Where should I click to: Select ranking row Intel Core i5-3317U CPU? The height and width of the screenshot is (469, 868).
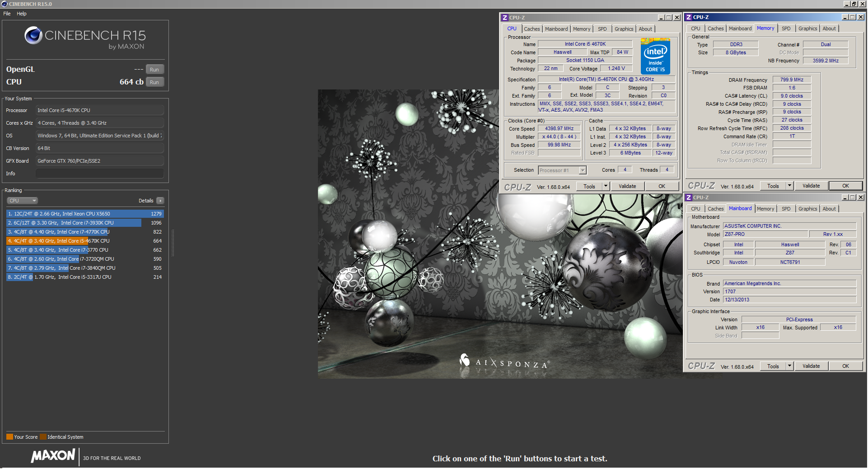click(x=85, y=277)
